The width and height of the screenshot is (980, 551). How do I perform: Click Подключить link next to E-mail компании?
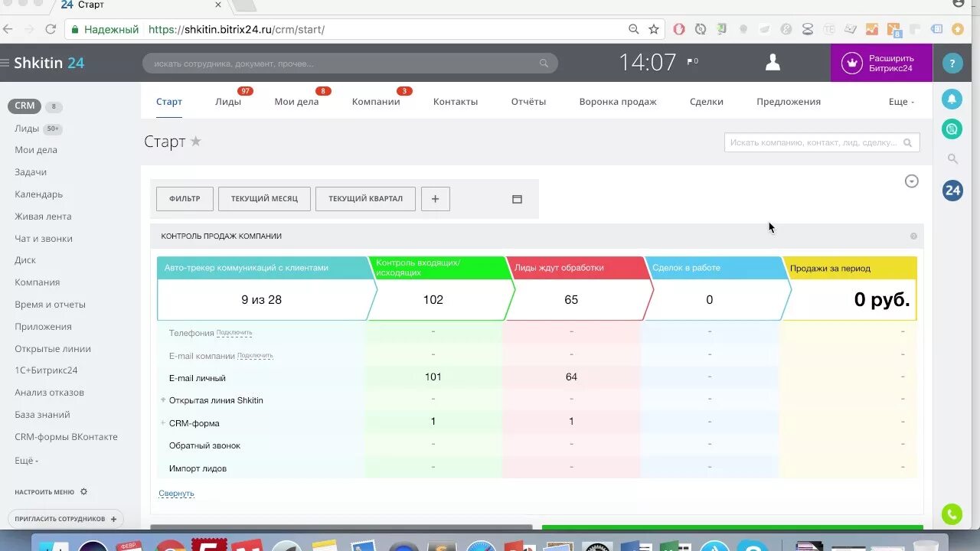pos(255,356)
